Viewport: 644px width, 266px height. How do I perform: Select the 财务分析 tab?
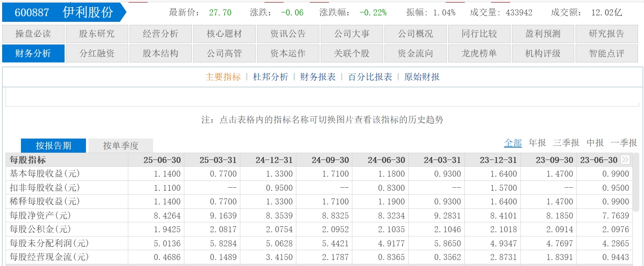[33, 53]
